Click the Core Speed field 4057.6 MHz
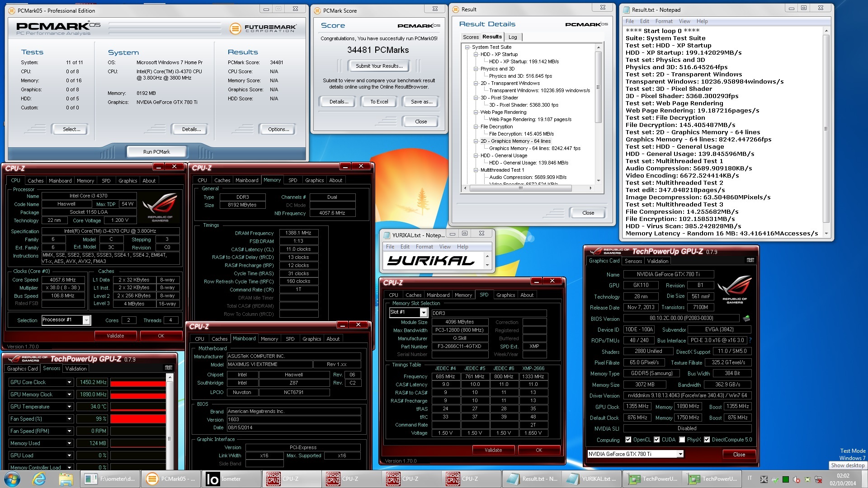 (63, 280)
